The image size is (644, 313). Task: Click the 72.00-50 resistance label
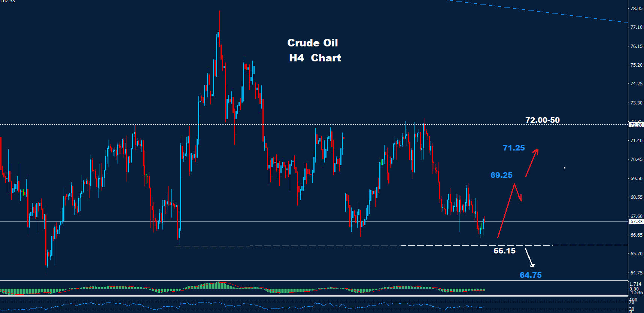click(x=542, y=120)
